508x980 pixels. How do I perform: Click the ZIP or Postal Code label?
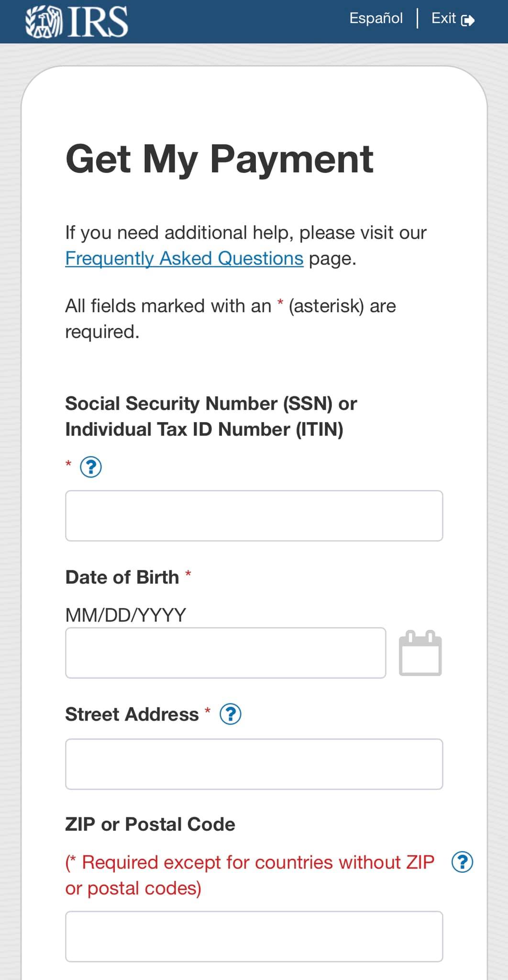click(150, 824)
